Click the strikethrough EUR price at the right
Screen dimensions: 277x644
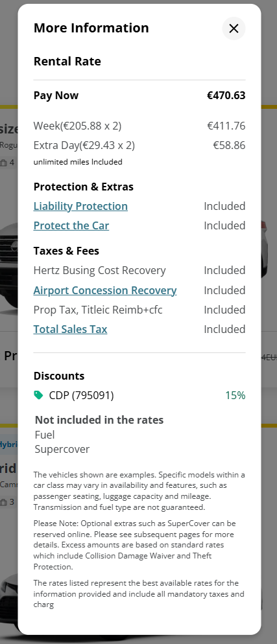point(269,358)
